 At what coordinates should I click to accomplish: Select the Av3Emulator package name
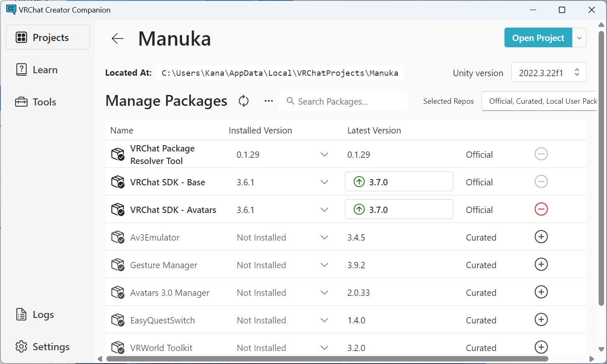[155, 237]
